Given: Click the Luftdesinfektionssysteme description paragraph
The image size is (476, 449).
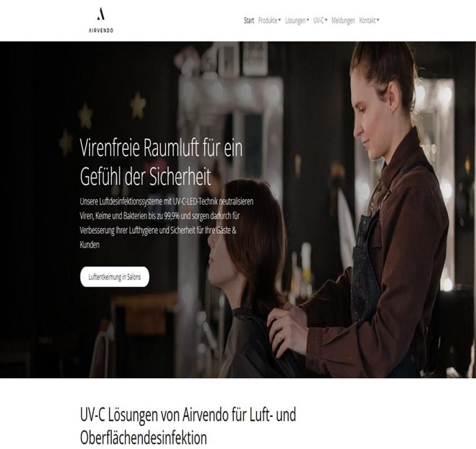Looking at the screenshot, I should [167, 223].
